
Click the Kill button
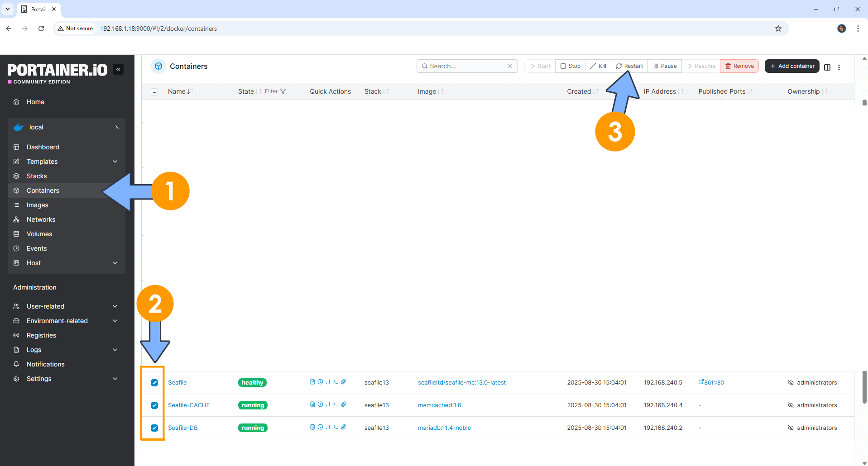[598, 66]
